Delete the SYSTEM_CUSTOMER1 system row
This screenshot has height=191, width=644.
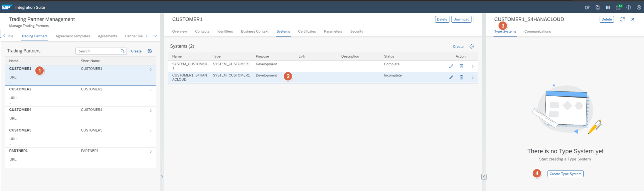[x=461, y=66]
